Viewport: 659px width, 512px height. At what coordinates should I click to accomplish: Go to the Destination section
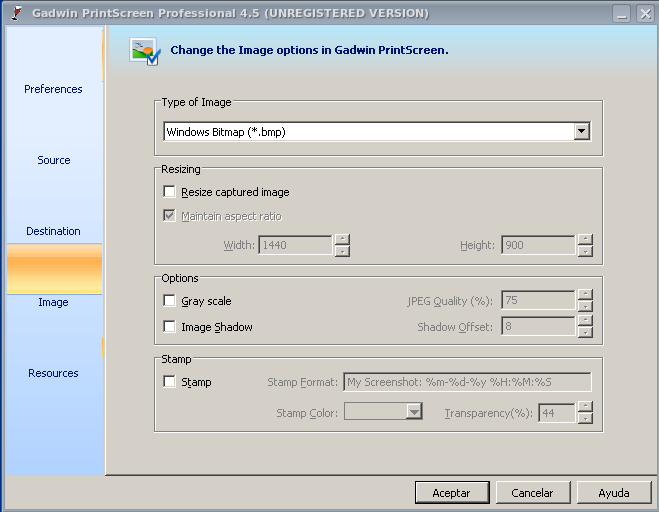53,231
